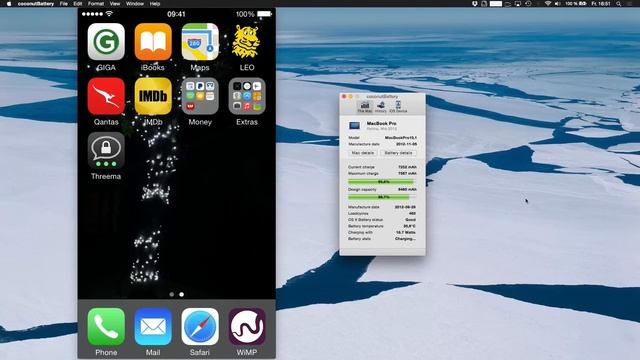This screenshot has width=640, height=360.
Task: Click the Model value MacBookPro10,1
Action: click(x=400, y=138)
